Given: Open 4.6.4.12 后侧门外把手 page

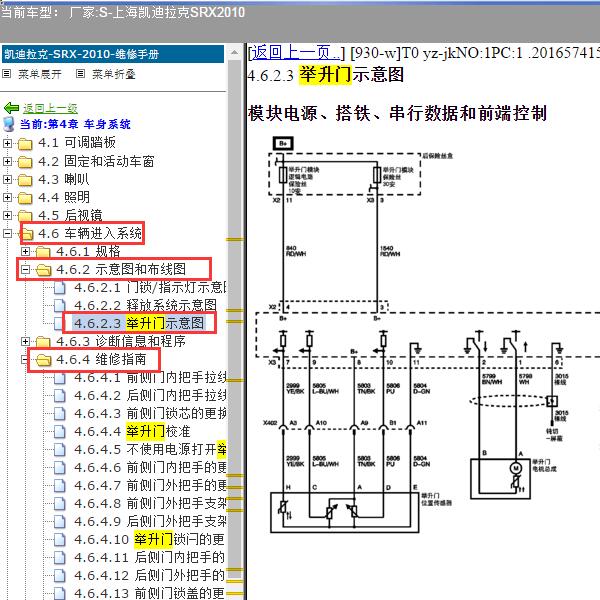Looking at the screenshot, I should 149,575.
